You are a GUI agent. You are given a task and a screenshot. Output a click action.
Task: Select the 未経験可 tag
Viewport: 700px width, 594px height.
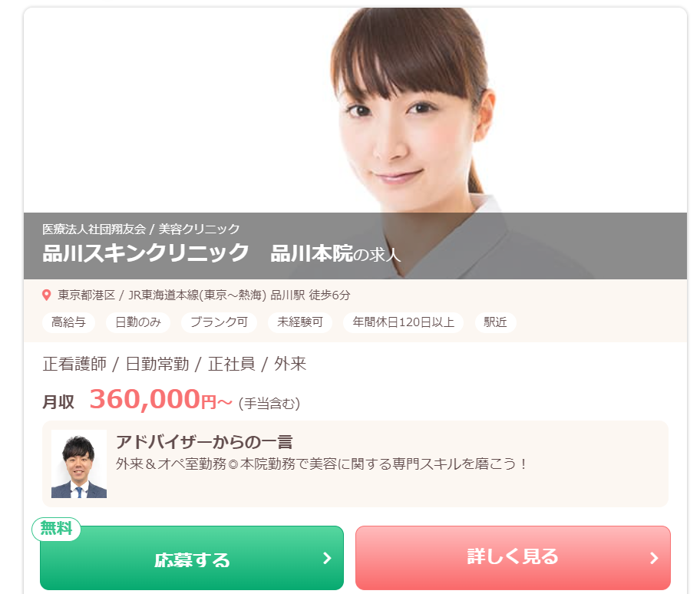click(300, 322)
